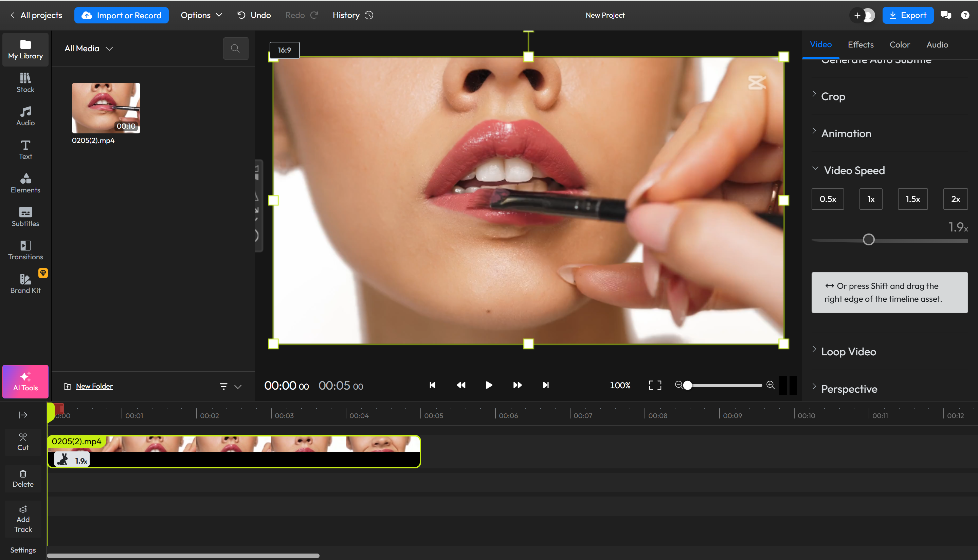Jump to the start of the video
The image size is (978, 560).
[x=432, y=385]
